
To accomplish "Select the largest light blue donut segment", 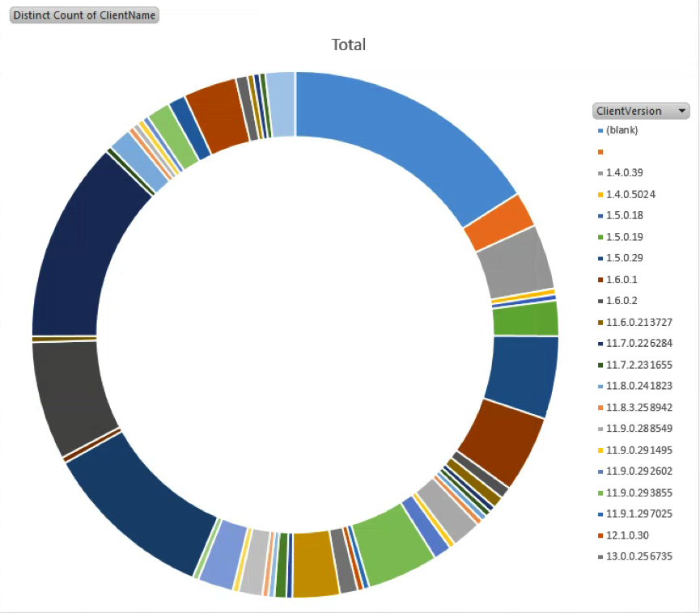I will coord(405,137).
